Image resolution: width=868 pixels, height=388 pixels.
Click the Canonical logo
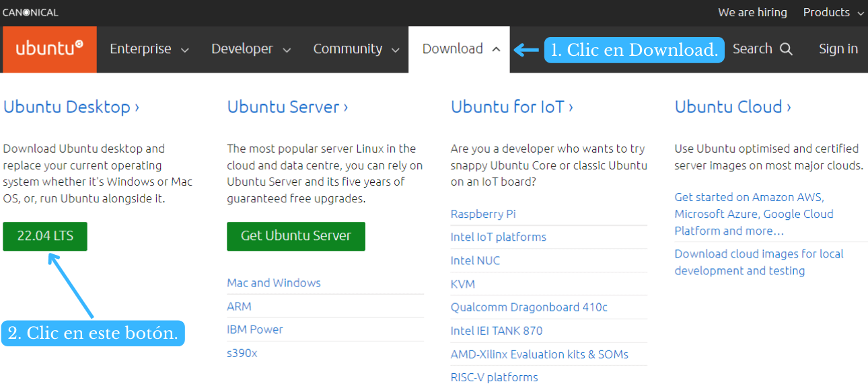click(30, 11)
